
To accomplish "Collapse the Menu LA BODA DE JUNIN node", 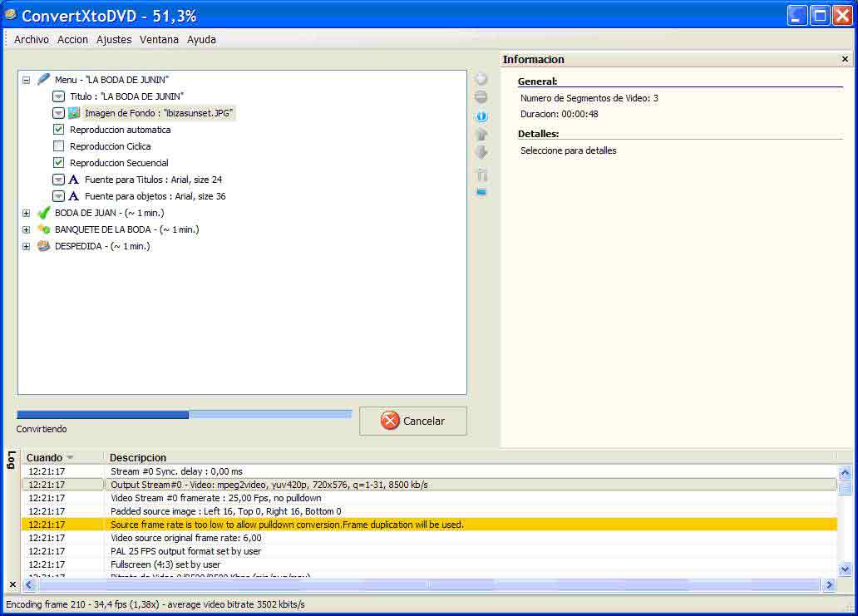I will coord(26,80).
